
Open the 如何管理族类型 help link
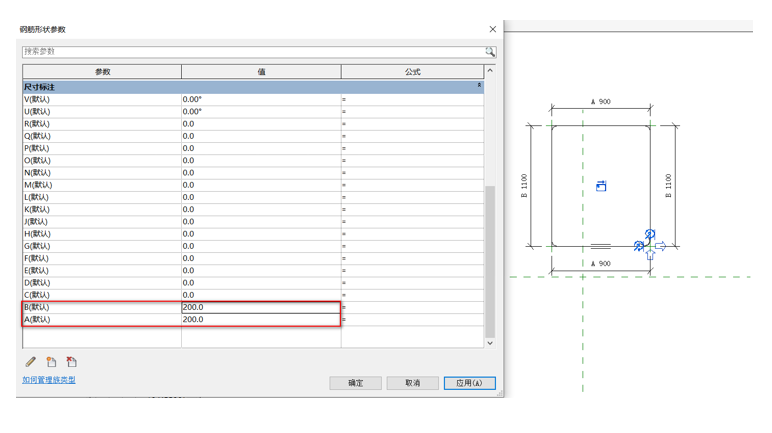pos(49,380)
